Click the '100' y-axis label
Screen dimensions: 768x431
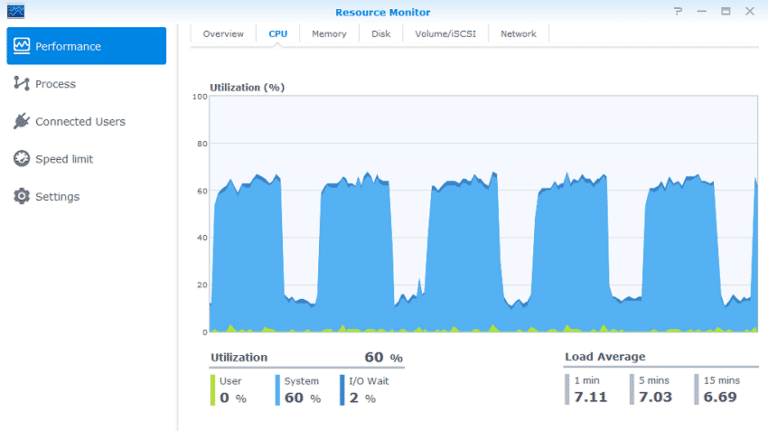tap(200, 96)
